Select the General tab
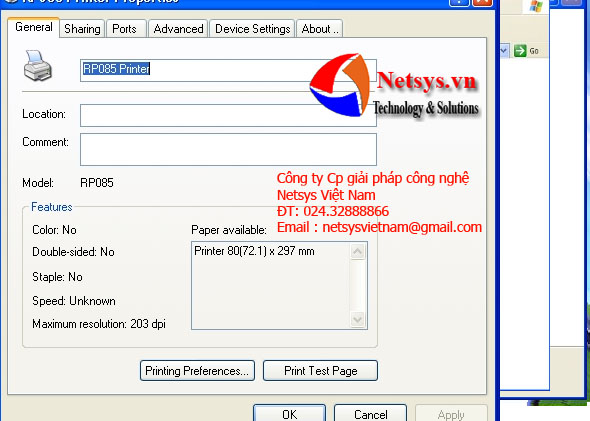The width and height of the screenshot is (590, 421). [33, 27]
